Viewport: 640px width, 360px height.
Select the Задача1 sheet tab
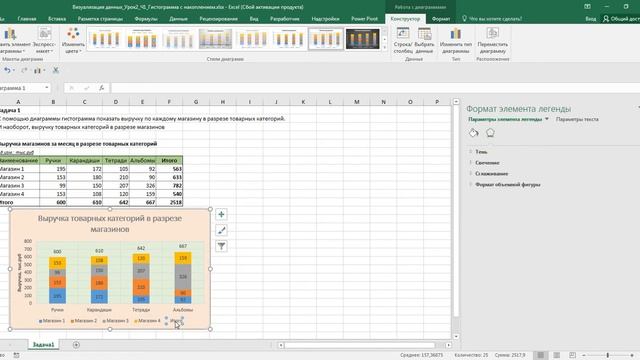tap(43, 345)
